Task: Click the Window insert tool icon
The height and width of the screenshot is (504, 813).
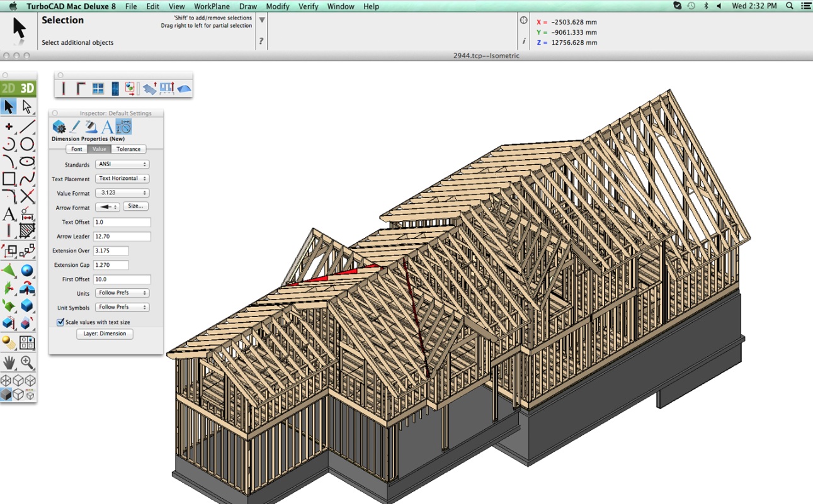Action: [x=98, y=89]
